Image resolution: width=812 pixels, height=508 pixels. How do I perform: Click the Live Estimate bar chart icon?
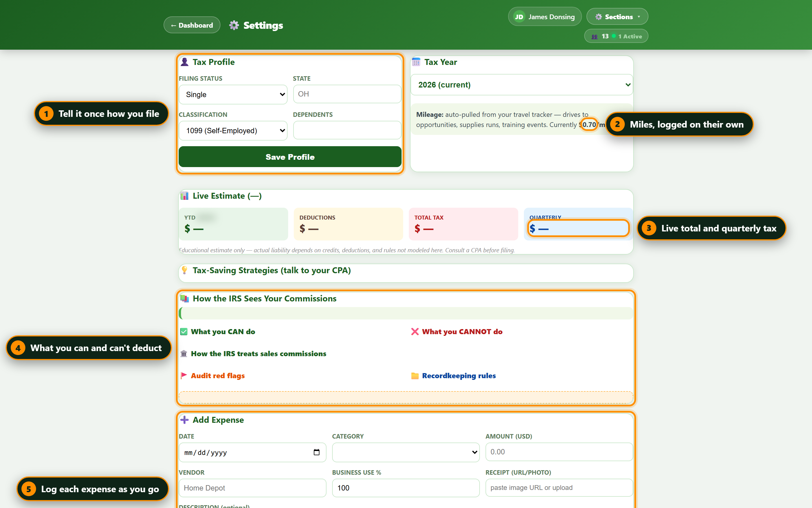[x=184, y=196]
